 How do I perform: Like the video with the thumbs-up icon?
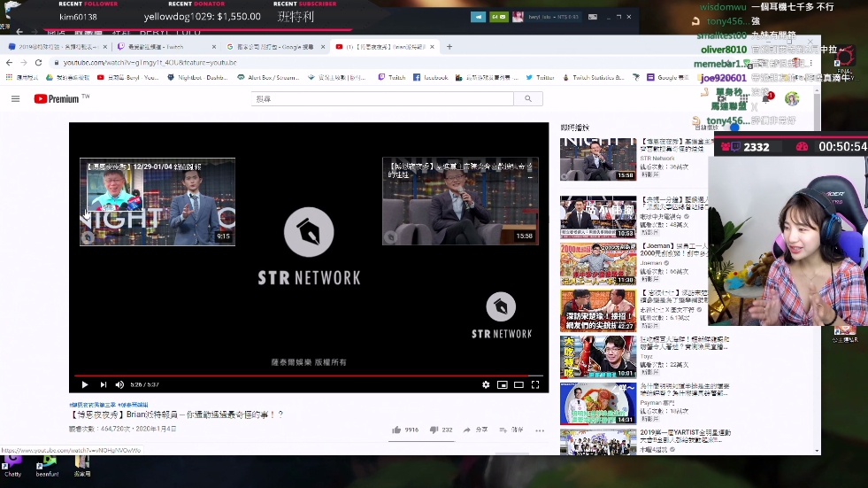[396, 430]
